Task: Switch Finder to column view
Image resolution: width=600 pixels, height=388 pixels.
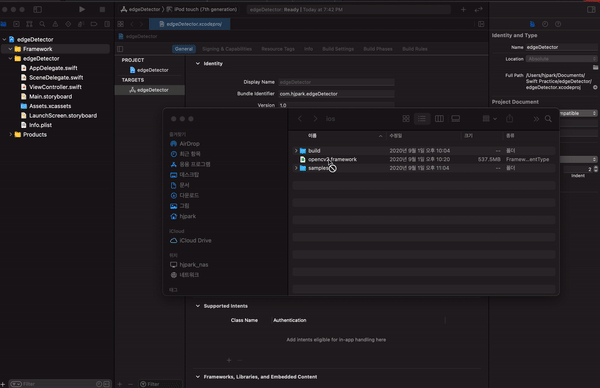Action: click(x=439, y=119)
